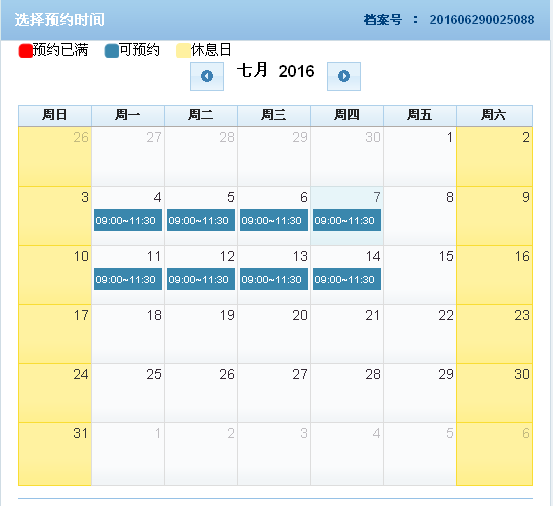This screenshot has width=553, height=506.
Task: Pick the 09:00~11:30 slot on July 12
Action: tap(201, 279)
